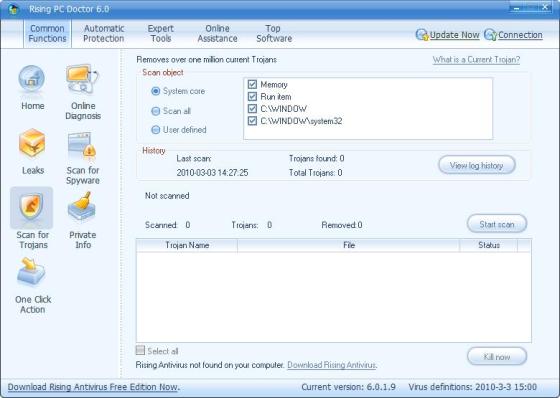Screen dimensions: 560x398
Task: Open the Top Software tab
Action: (274, 34)
